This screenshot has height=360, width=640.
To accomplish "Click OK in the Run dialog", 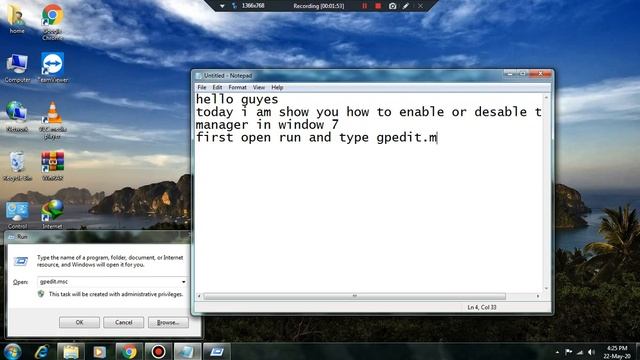I will pos(79,322).
